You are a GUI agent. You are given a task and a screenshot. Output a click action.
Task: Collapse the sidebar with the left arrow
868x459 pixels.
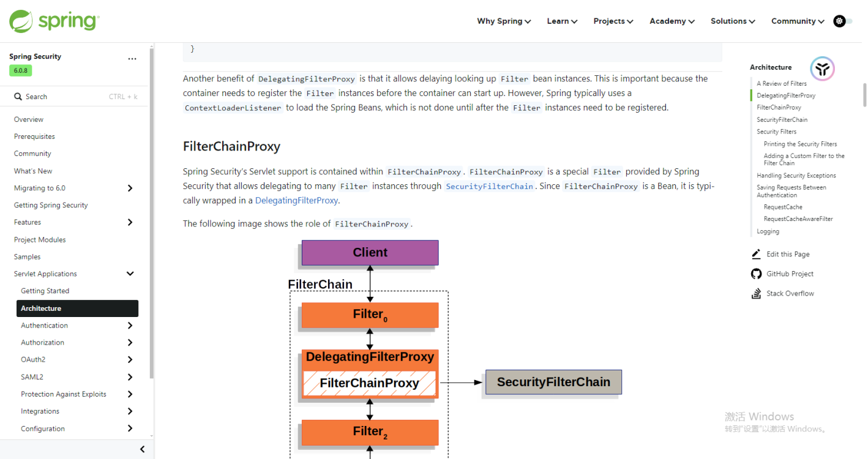click(142, 449)
